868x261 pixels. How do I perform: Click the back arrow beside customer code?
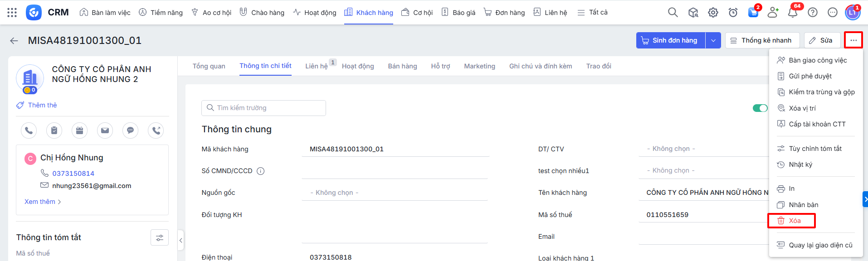pos(14,41)
